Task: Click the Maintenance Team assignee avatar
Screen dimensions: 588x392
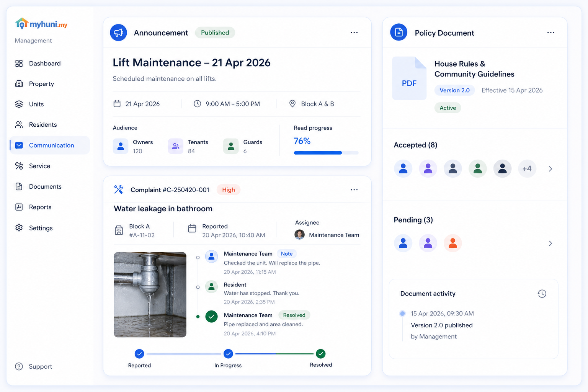Action: 299,235
